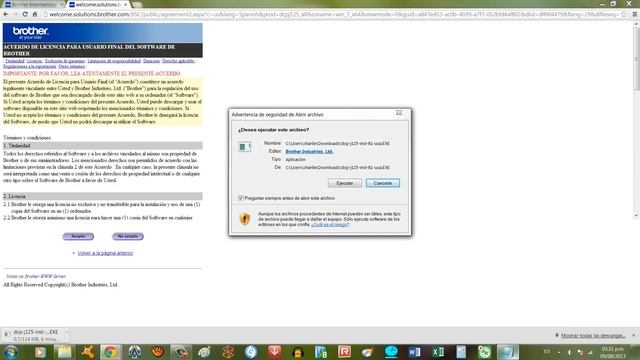Open Microsoft Word from the taskbar
Screen dimensions: 640x360
(414, 352)
